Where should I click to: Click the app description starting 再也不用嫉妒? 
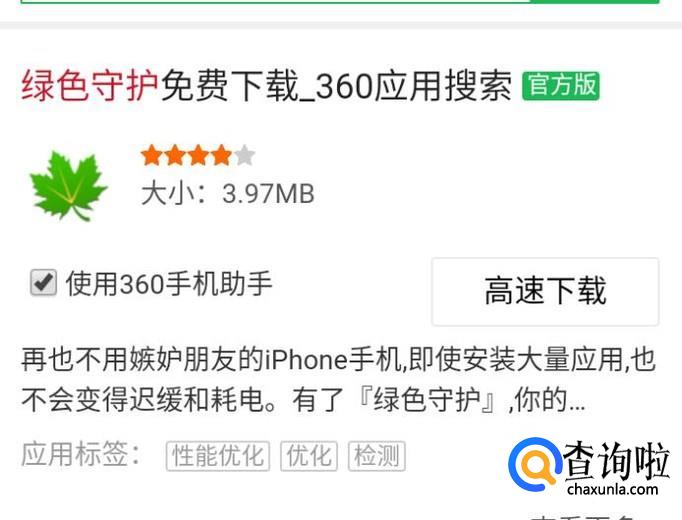[x=338, y=380]
